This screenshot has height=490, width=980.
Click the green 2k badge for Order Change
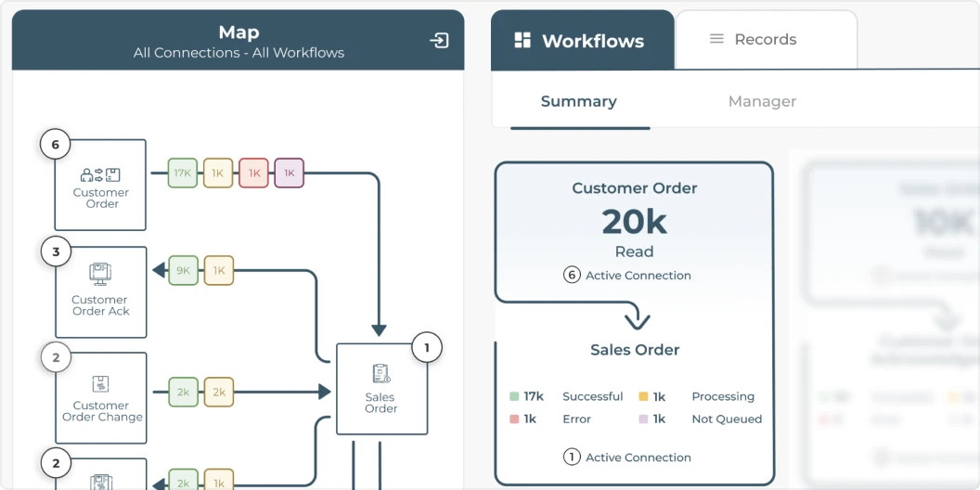point(183,393)
